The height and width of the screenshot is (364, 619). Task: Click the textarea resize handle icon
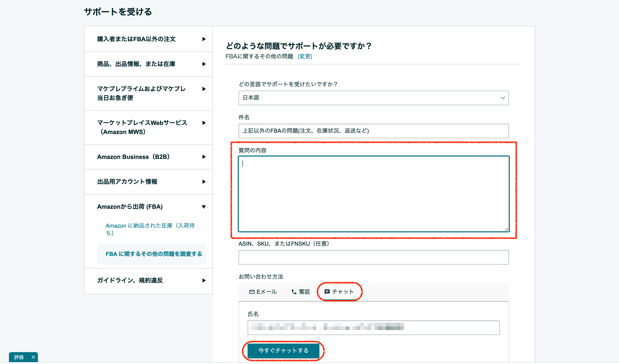507,229
